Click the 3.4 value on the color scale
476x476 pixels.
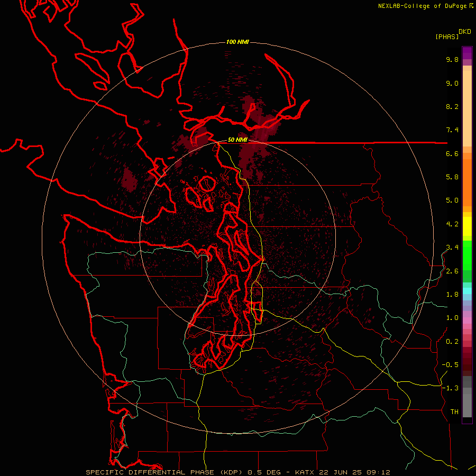pos(452,248)
